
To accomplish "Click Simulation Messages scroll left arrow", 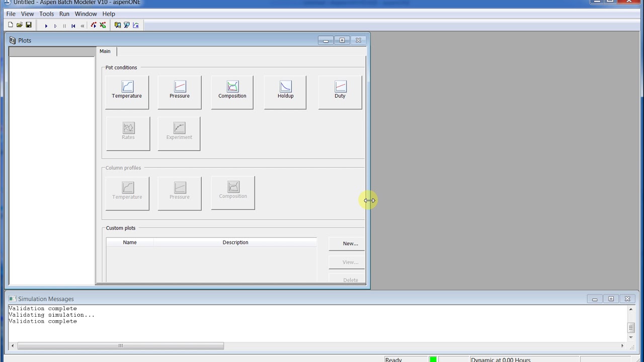I will click(13, 346).
